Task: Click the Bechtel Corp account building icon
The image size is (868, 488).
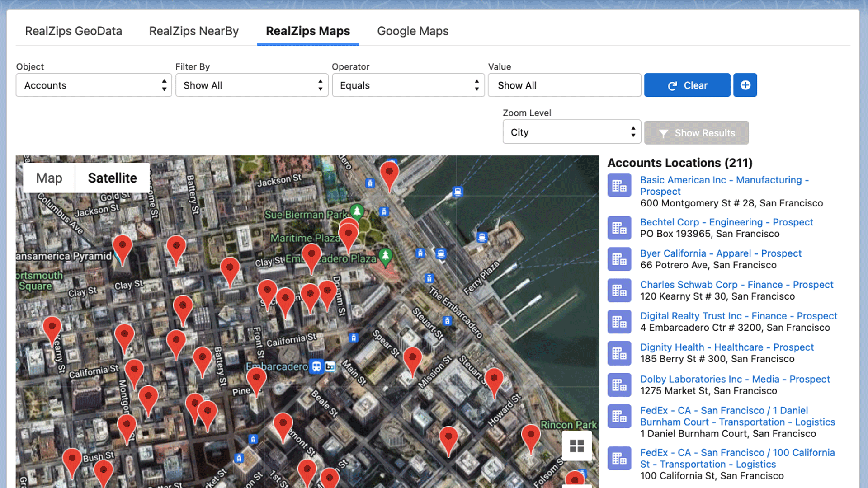Action: click(x=619, y=228)
